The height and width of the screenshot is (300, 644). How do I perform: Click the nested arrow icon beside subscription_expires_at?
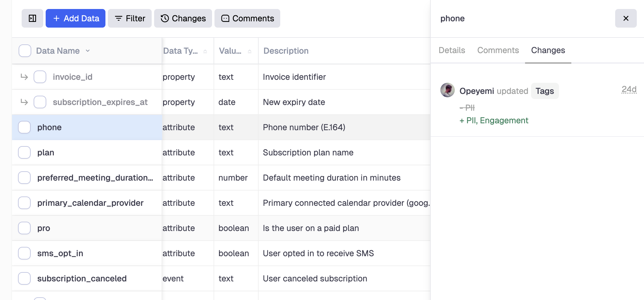tap(24, 102)
